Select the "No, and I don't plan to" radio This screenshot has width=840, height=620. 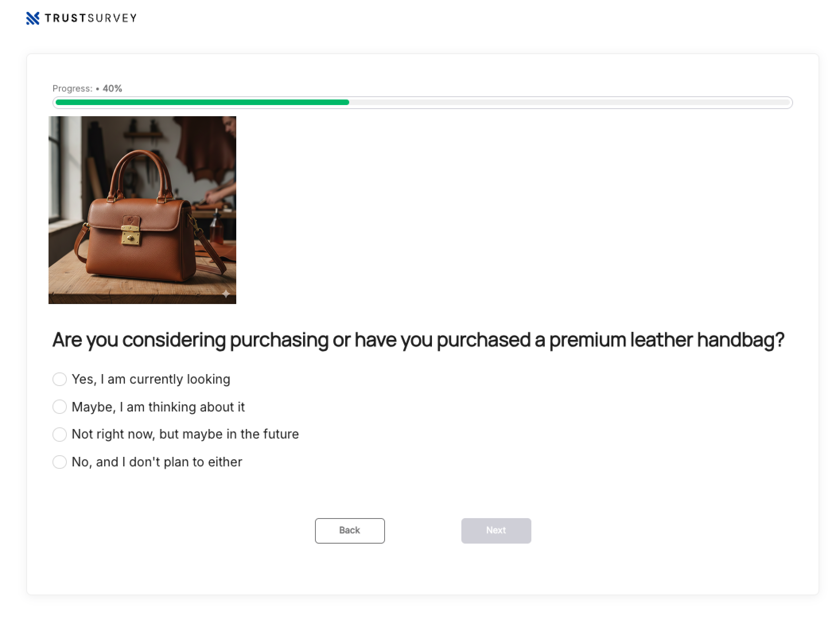[60, 462]
